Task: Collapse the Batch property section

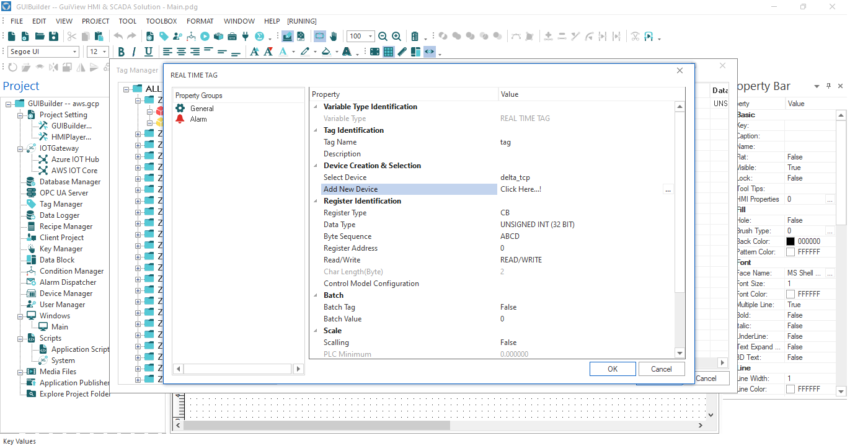Action: 316,295
